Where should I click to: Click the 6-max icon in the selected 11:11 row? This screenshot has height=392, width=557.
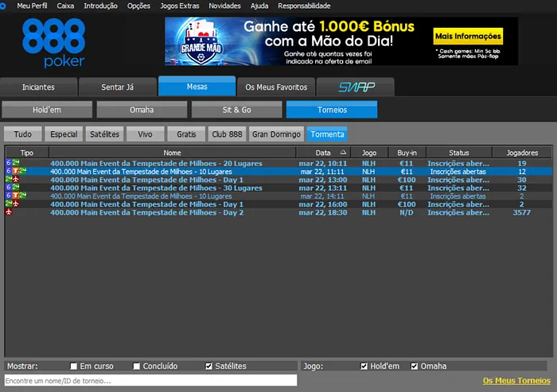9,171
